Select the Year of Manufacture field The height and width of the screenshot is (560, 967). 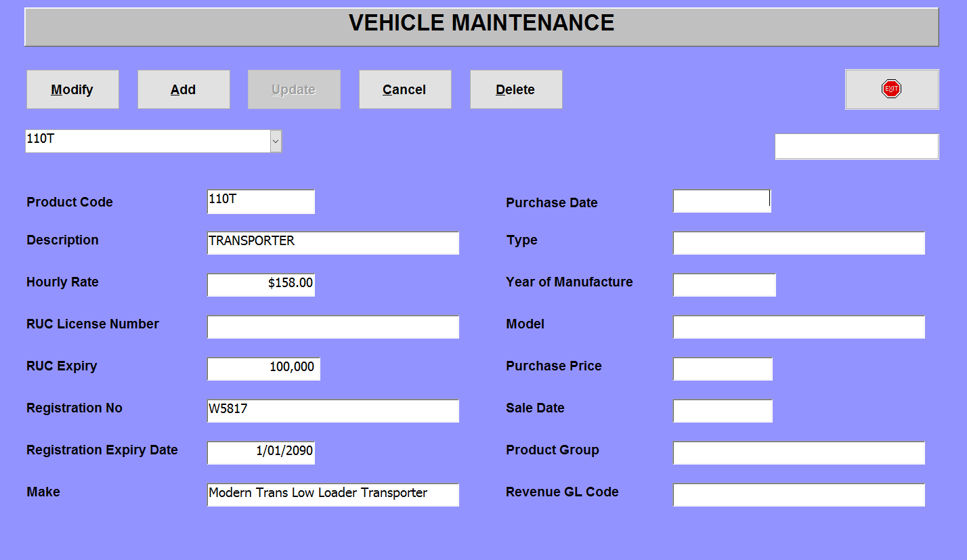[724, 284]
